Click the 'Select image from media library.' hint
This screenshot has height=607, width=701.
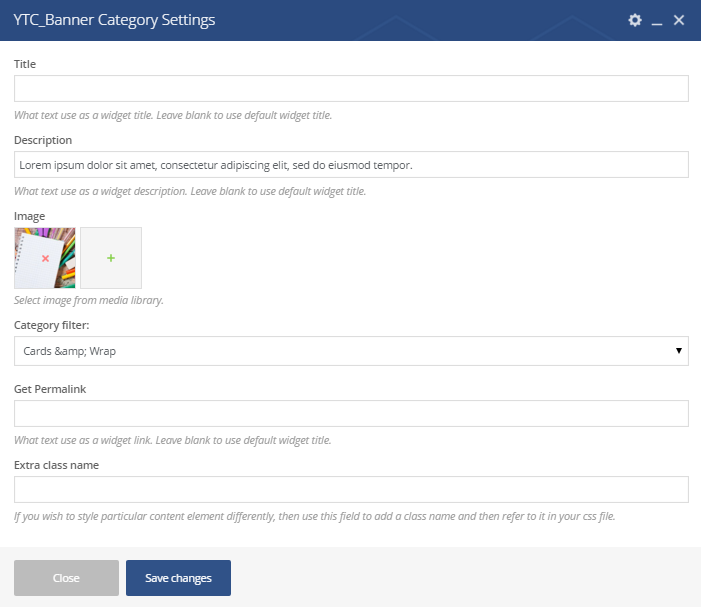tap(89, 300)
